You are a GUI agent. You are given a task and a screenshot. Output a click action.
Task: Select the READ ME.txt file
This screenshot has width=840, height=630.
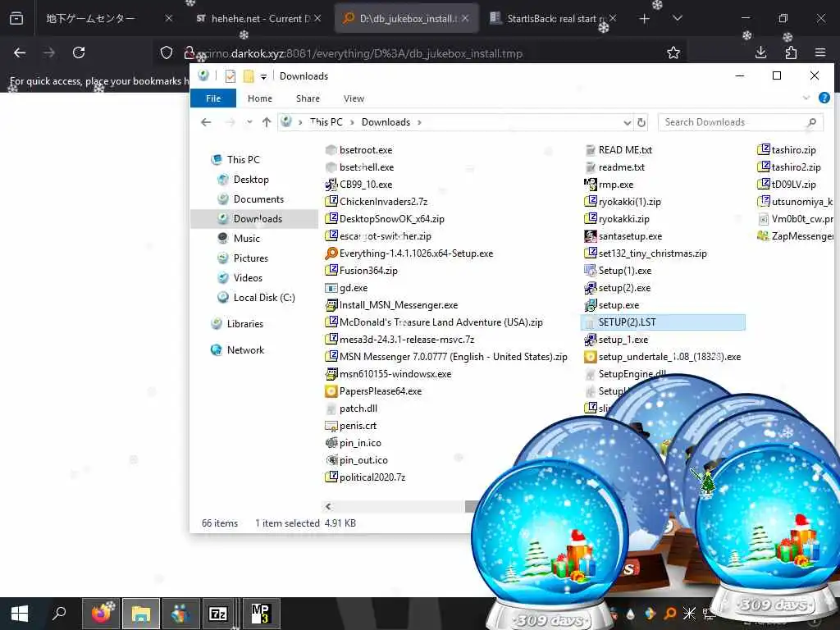[x=619, y=150]
